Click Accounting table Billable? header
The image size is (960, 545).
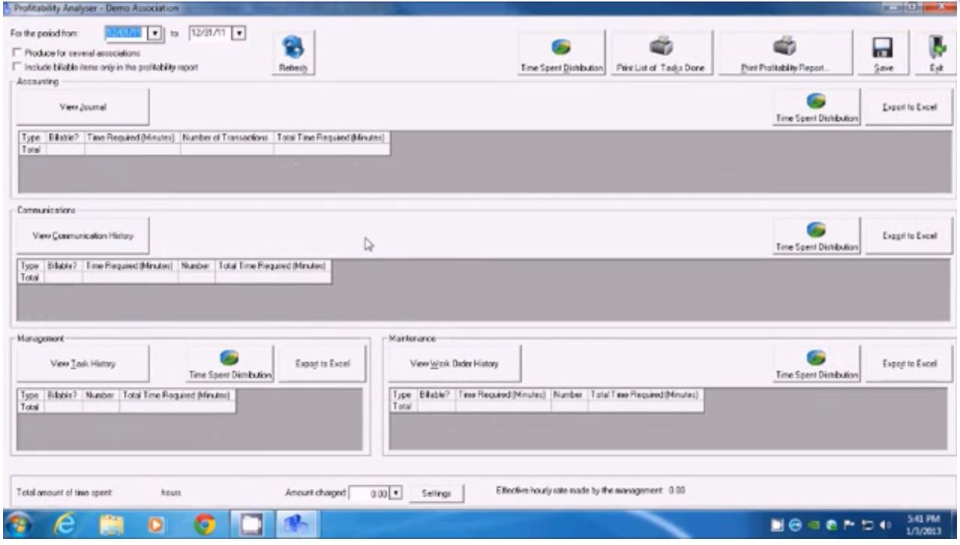64,137
